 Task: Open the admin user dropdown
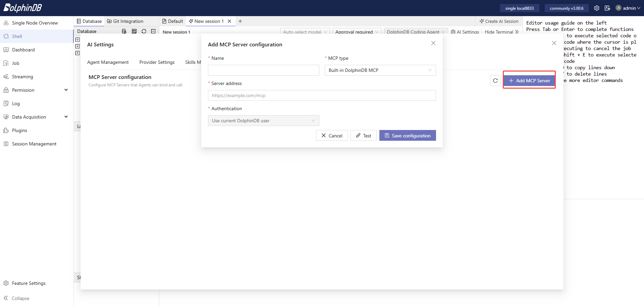[628, 8]
